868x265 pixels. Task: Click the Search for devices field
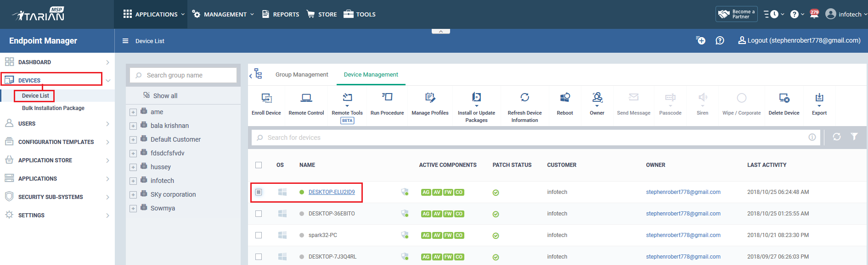(536, 138)
